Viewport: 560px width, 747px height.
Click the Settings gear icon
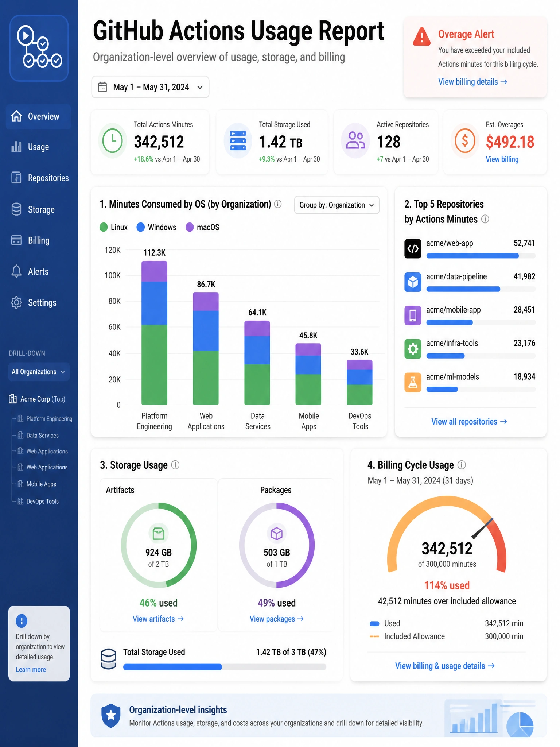pos(16,302)
